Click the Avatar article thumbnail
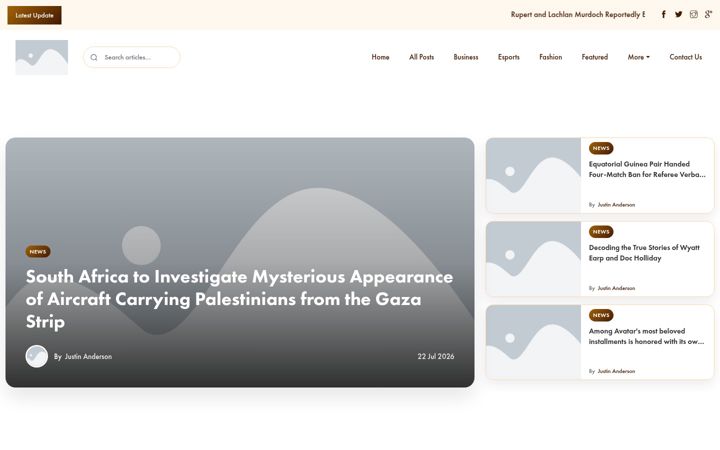This screenshot has height=450, width=720. coord(533,342)
